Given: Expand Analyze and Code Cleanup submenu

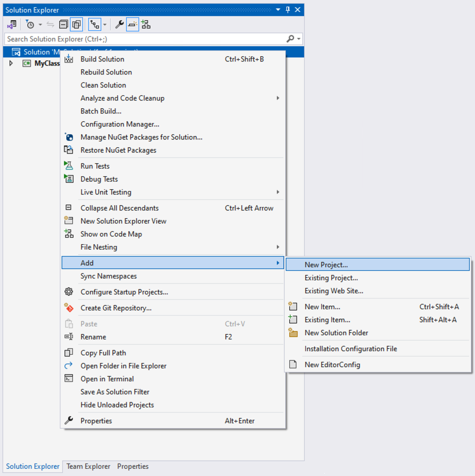Looking at the screenshot, I should coord(173,98).
